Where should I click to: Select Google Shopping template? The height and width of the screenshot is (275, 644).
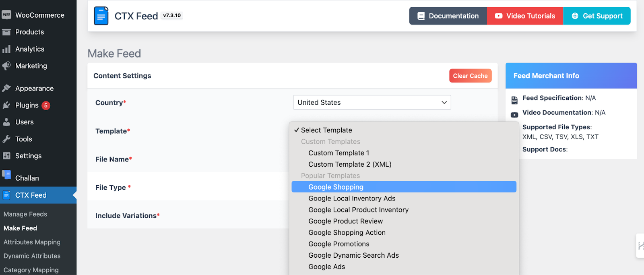[x=404, y=187]
